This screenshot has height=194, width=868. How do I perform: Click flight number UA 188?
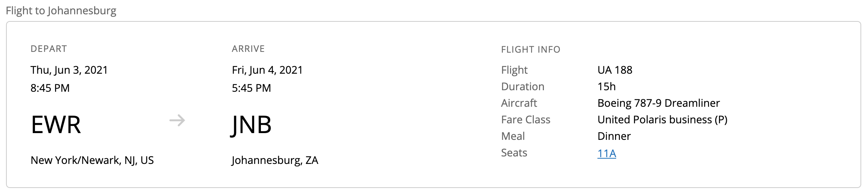click(615, 70)
